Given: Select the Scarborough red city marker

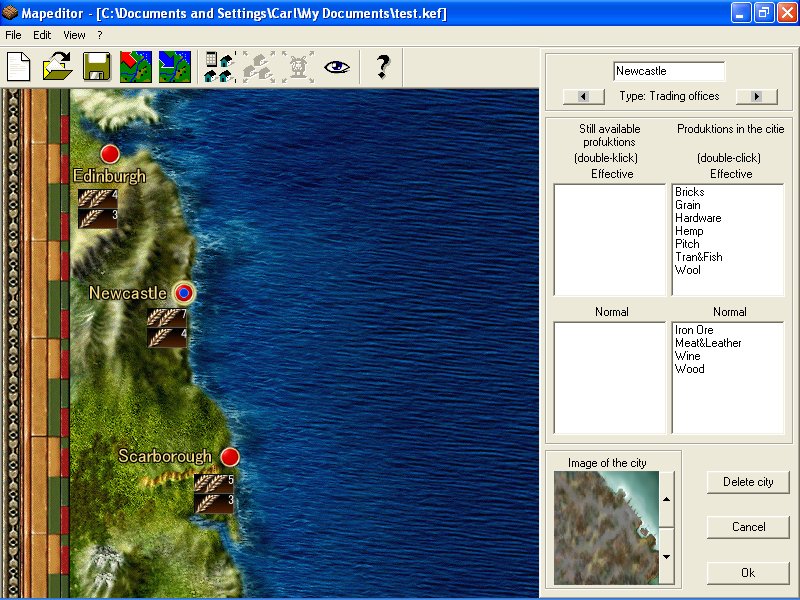Looking at the screenshot, I should tap(230, 457).
